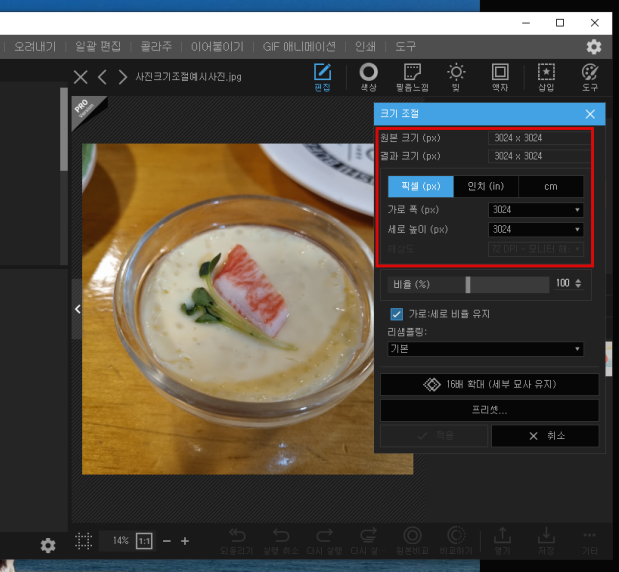Image resolution: width=619 pixels, height=572 pixels.
Task: Open settings gear at bottom-left panel
Action: (48, 545)
